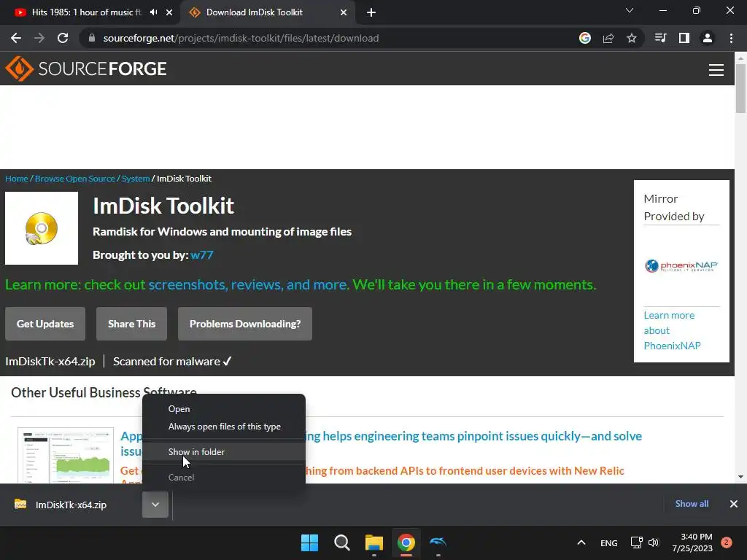The image size is (747, 560).
Task: Toggle the browser side panel
Action: coord(684,38)
